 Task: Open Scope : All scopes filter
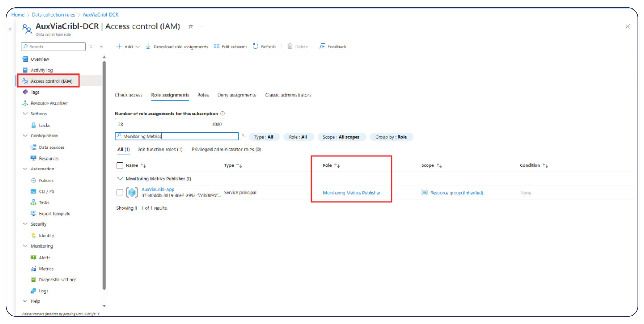tap(341, 137)
